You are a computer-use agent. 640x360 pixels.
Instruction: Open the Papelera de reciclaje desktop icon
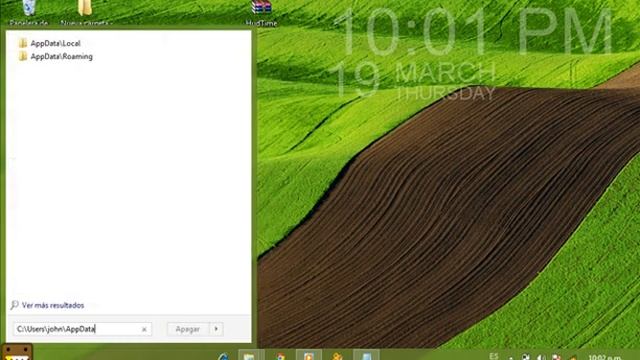29,12
